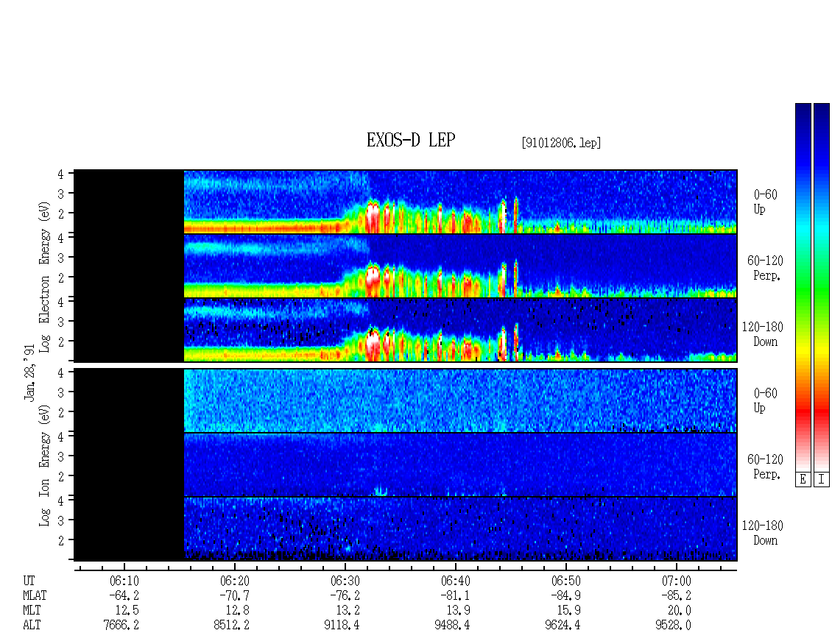Viewport: 832px width, 644px height.
Task: Click the MLT value 15.9
Action: click(569, 611)
